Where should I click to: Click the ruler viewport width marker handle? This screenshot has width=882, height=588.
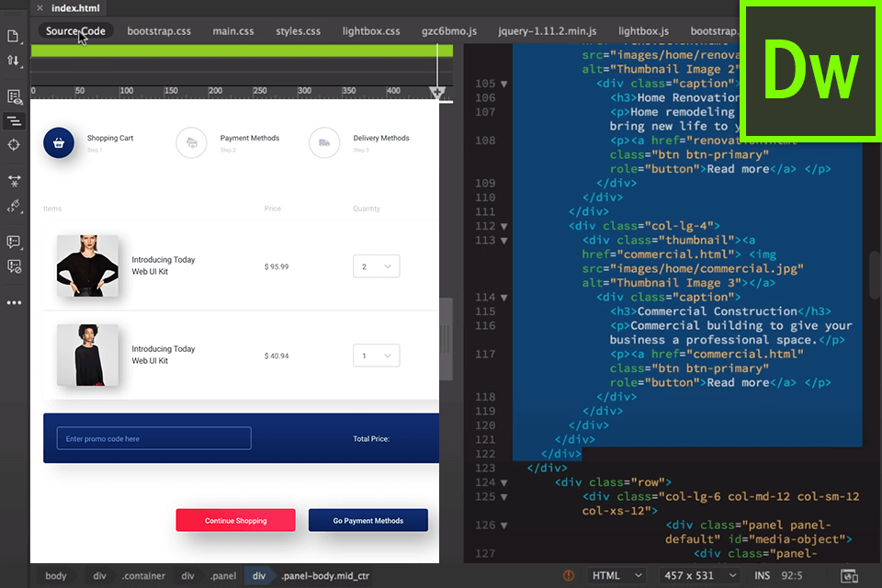coord(437,92)
